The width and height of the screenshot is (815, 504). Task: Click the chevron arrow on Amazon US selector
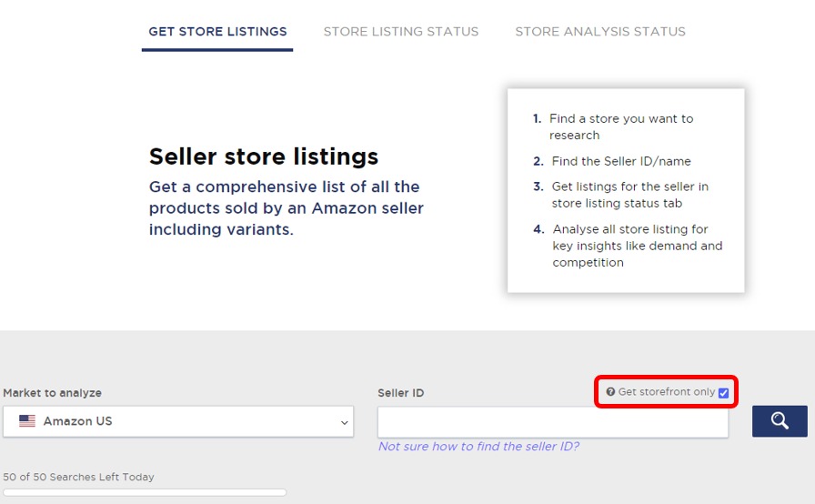(x=345, y=422)
